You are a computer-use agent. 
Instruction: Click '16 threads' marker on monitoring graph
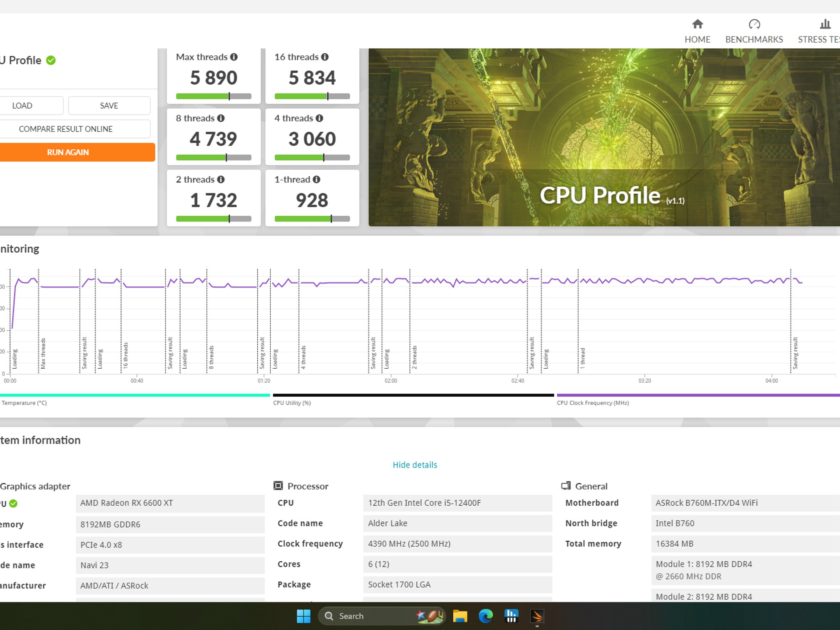pos(126,355)
